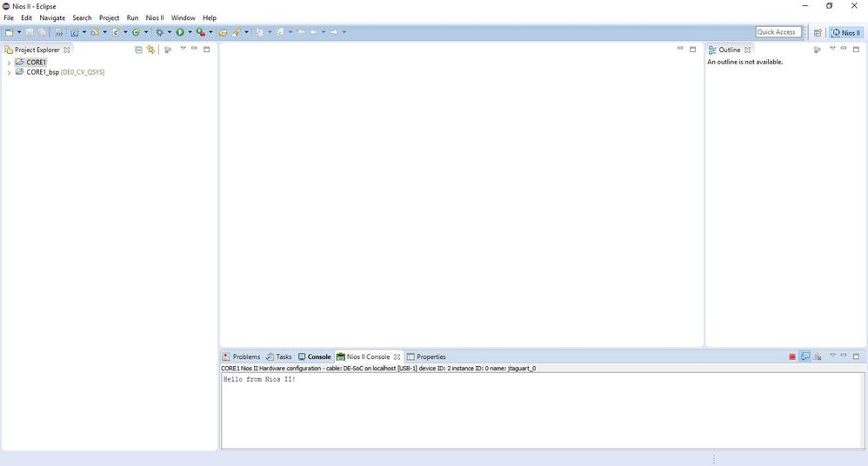The height and width of the screenshot is (466, 868).
Task: Select the CORE1 project
Action: coord(31,62)
